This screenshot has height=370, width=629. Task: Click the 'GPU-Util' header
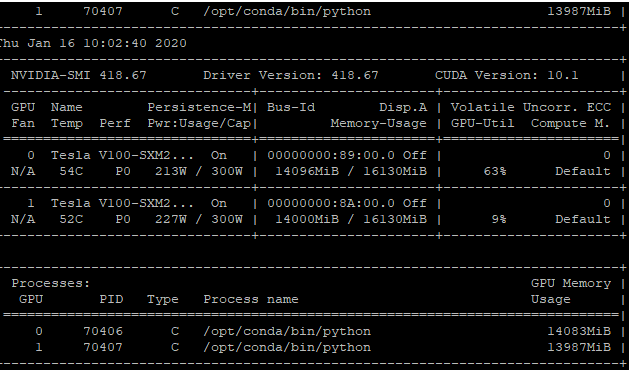pos(483,123)
